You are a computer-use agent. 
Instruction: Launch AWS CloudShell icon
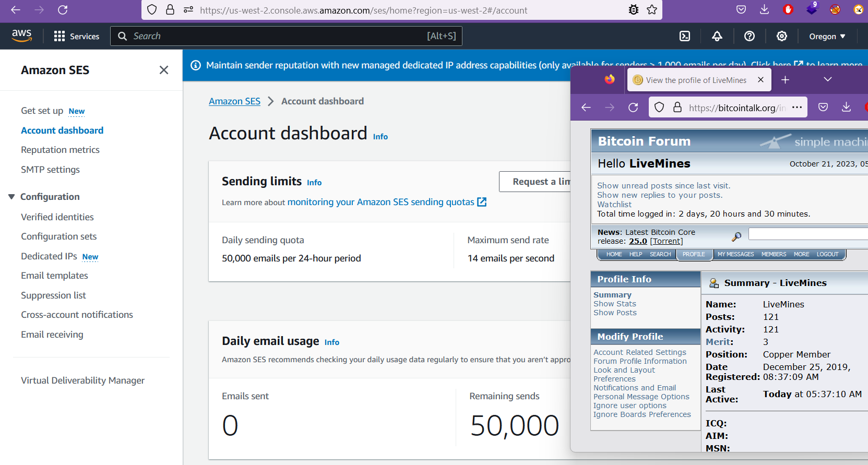click(685, 36)
